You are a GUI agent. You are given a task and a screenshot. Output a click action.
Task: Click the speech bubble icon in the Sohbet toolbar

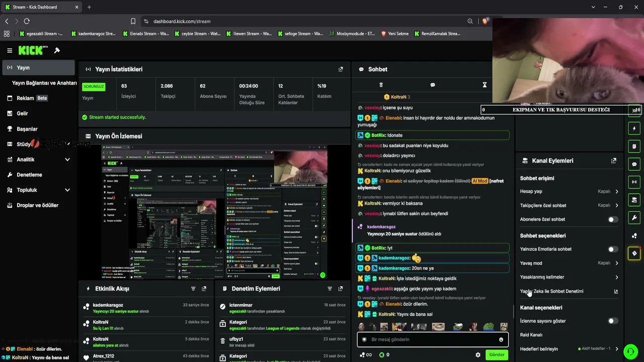(433, 85)
